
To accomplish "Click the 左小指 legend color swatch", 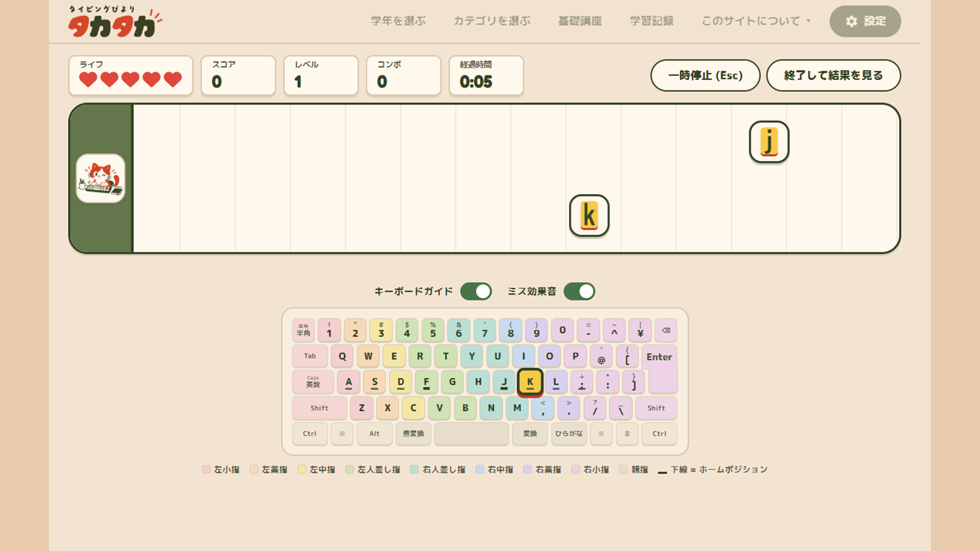I will [206, 469].
